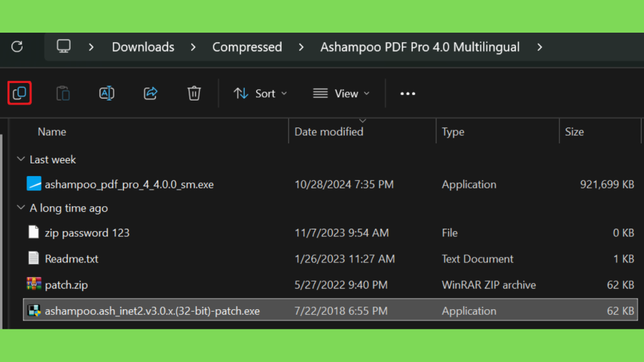Click the Rename toolbar icon
Image resolution: width=644 pixels, height=362 pixels.
[x=106, y=93]
